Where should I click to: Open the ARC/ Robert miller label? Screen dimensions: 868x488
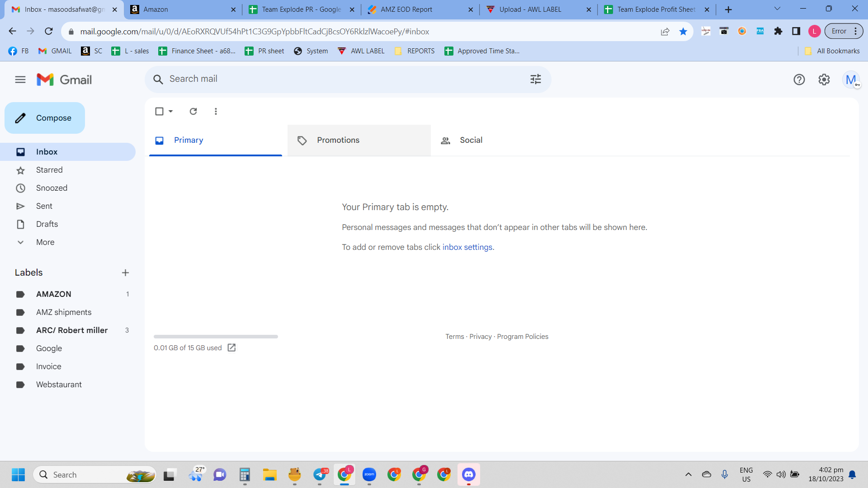pos(68,330)
